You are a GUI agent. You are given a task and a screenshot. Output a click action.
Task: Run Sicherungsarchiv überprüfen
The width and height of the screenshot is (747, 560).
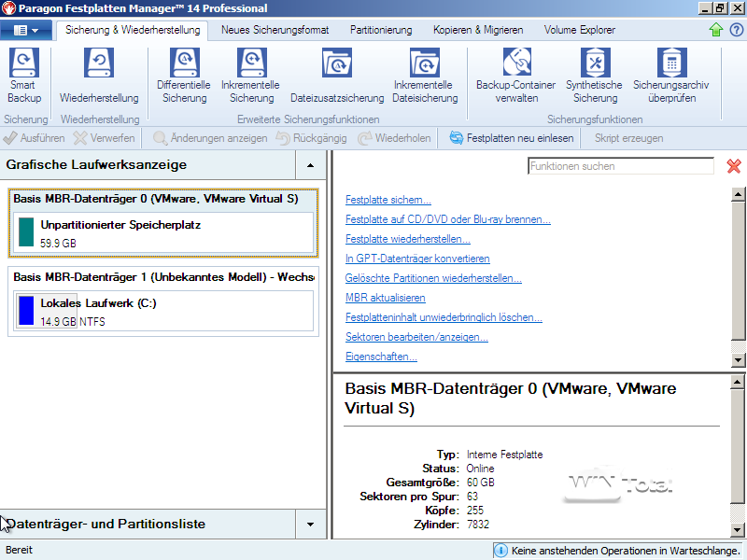671,77
